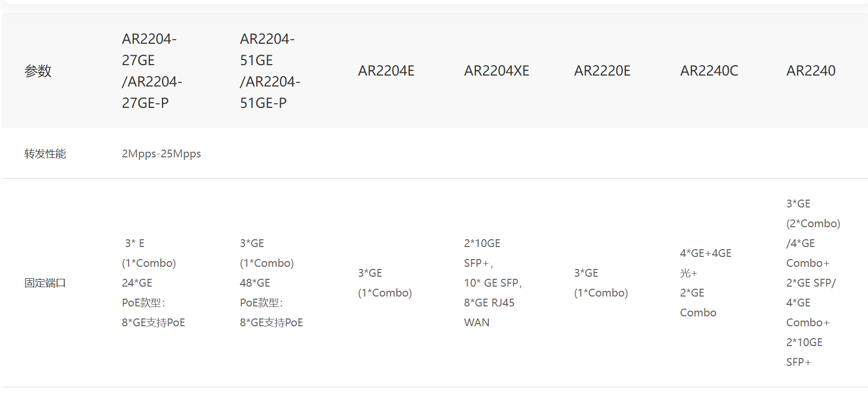Select the AR2204-51GE column header
Viewport: 868px width, 394px height.
(270, 71)
